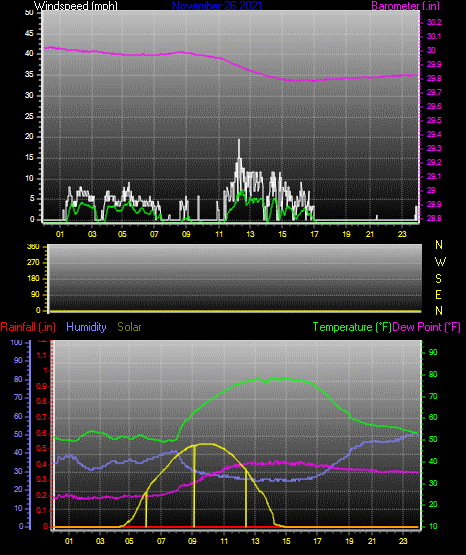Click the 30.2 barometer scale value
Screen dimensions: 466x555
434,22
